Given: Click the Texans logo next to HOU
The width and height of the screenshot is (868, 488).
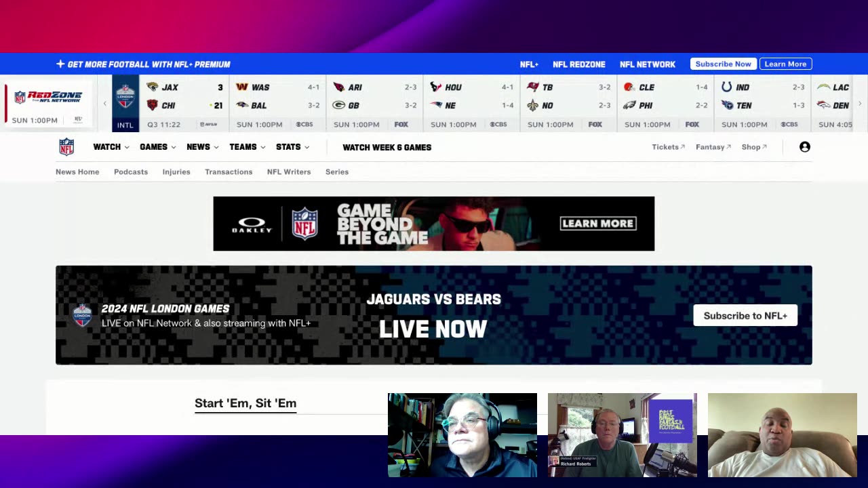Looking at the screenshot, I should pos(436,87).
